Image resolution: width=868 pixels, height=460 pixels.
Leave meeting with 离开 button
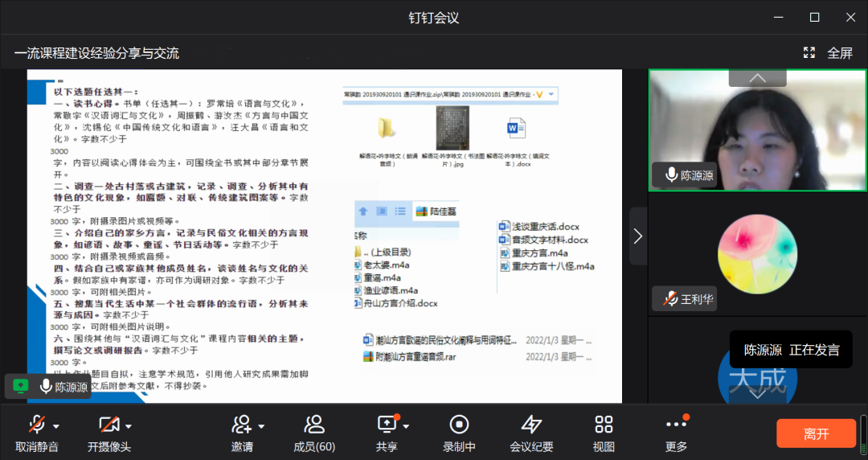(816, 433)
